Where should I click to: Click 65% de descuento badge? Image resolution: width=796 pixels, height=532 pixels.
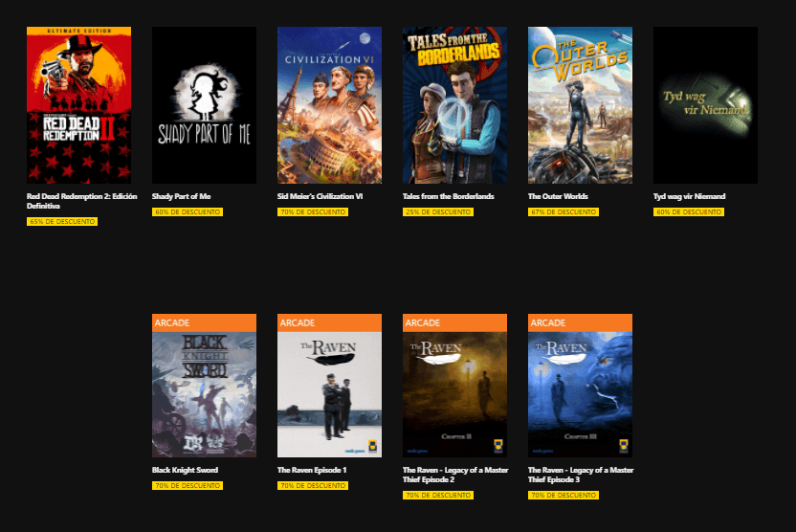(x=62, y=222)
